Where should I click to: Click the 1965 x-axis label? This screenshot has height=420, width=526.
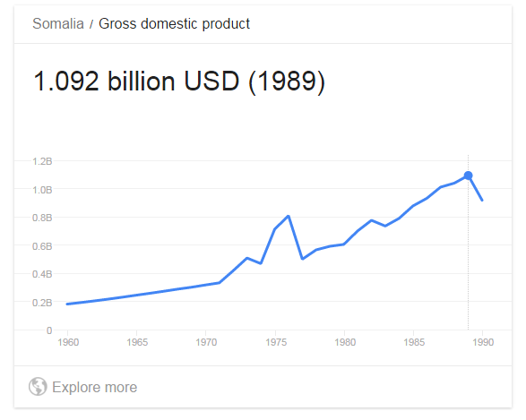[x=137, y=342]
